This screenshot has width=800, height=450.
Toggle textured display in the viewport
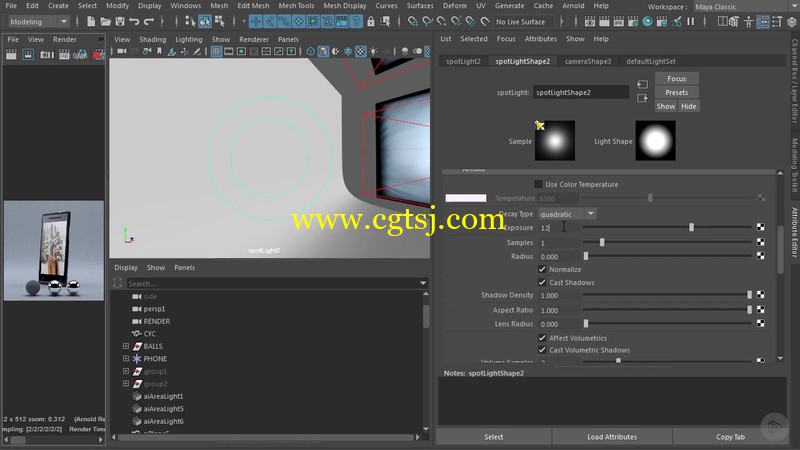(361, 52)
